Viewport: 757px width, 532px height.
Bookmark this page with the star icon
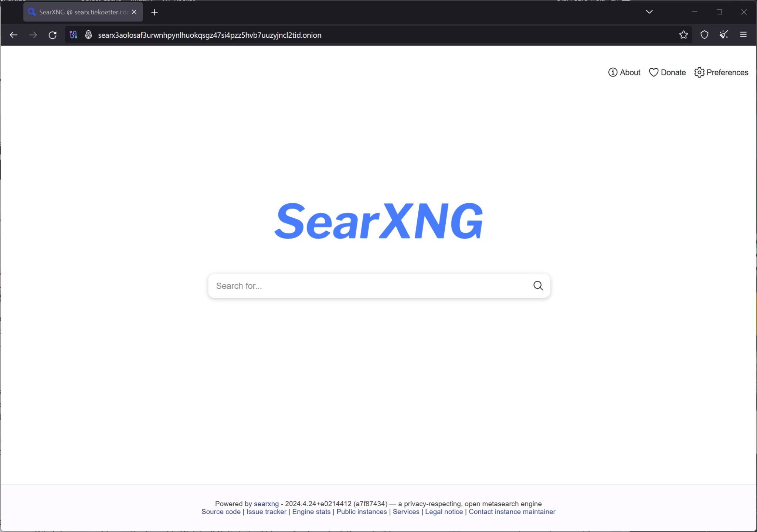(683, 35)
